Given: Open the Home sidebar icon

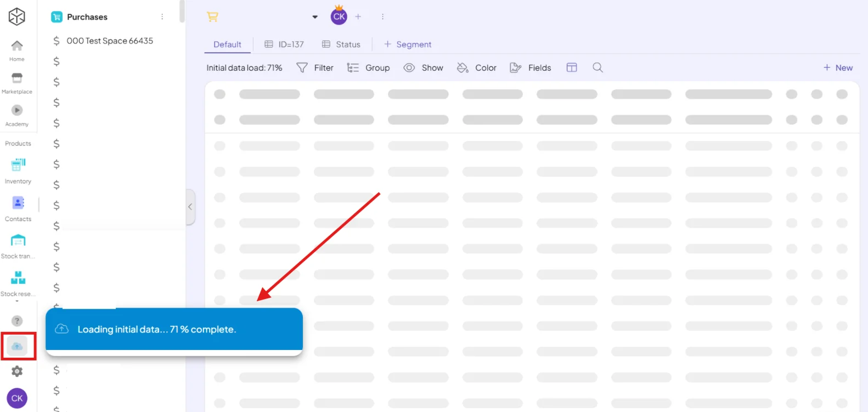Looking at the screenshot, I should [x=17, y=46].
